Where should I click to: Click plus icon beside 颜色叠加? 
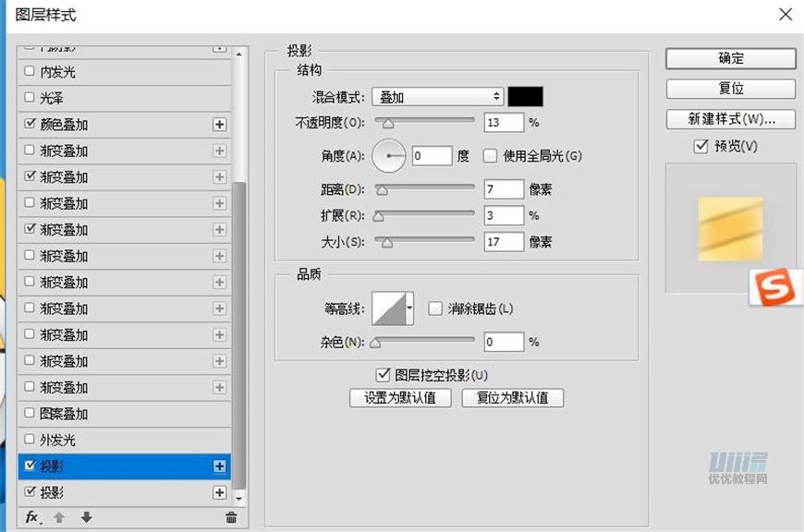click(219, 125)
